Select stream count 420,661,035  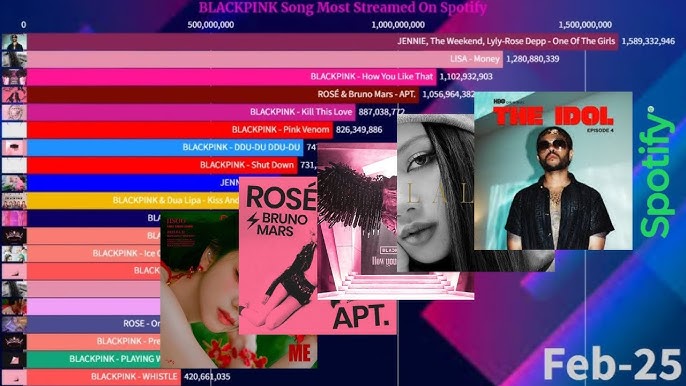tap(207, 376)
